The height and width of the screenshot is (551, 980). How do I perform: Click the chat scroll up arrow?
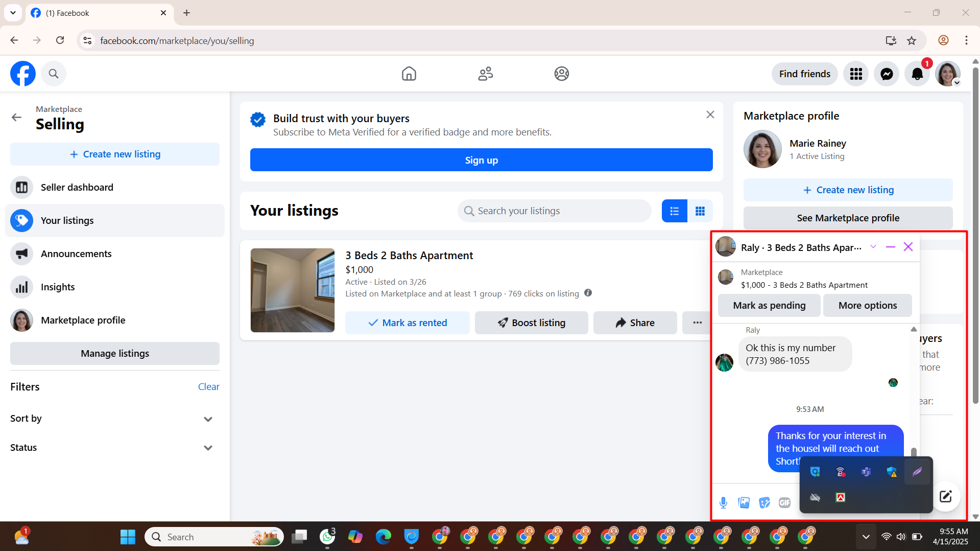click(x=914, y=329)
